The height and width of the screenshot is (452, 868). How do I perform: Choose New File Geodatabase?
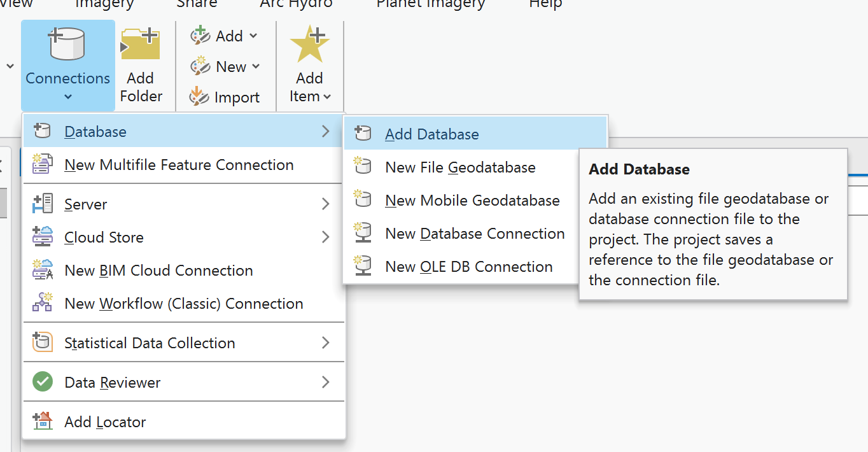coord(460,167)
